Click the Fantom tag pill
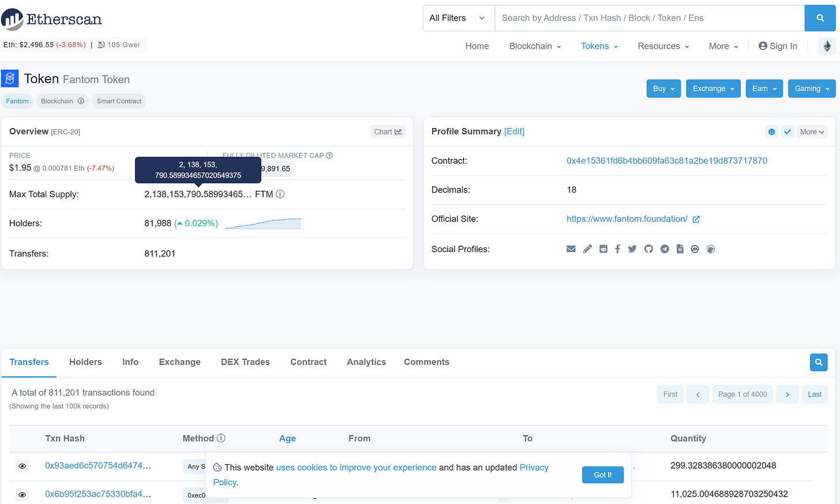This screenshot has height=504, width=840. (x=17, y=101)
